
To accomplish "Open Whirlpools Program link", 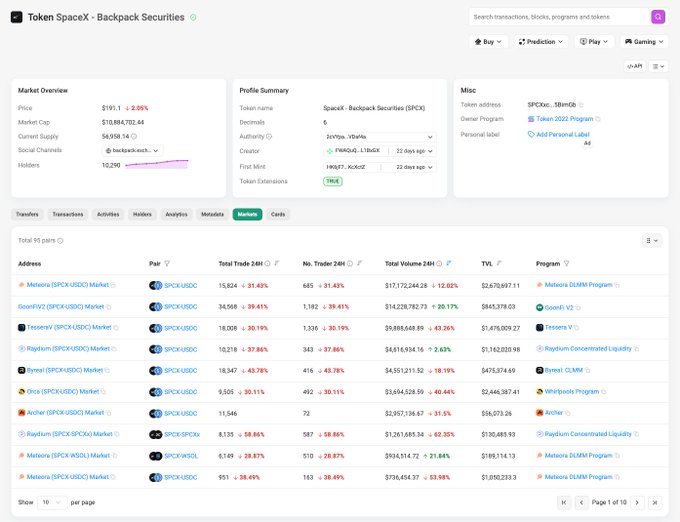I will pyautogui.click(x=572, y=392).
